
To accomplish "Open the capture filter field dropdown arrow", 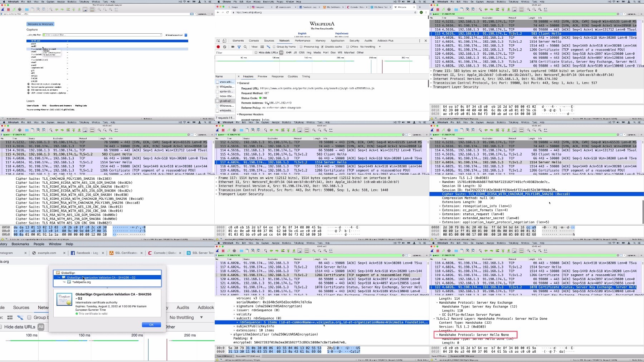I will [161, 35].
